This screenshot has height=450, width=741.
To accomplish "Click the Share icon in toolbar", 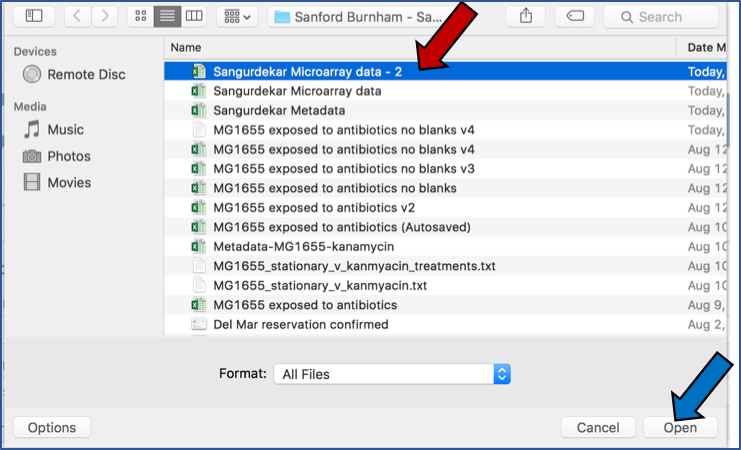I will coord(525,16).
